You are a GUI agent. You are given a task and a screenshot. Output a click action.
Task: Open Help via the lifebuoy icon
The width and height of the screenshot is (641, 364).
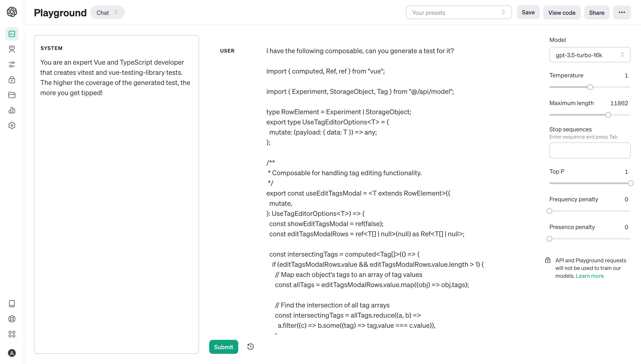point(12,319)
